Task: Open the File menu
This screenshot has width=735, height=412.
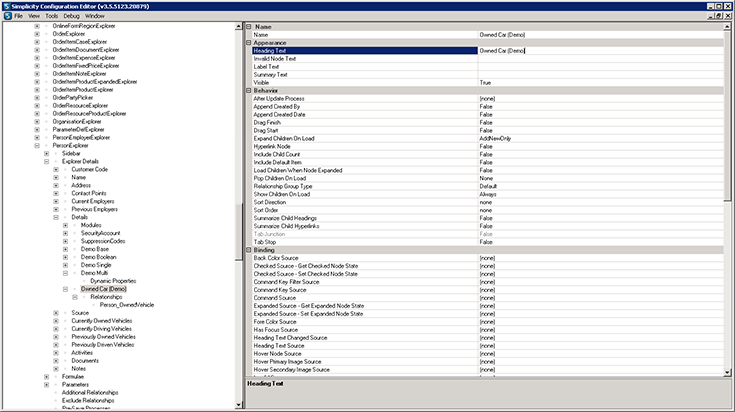Action: (x=18, y=16)
